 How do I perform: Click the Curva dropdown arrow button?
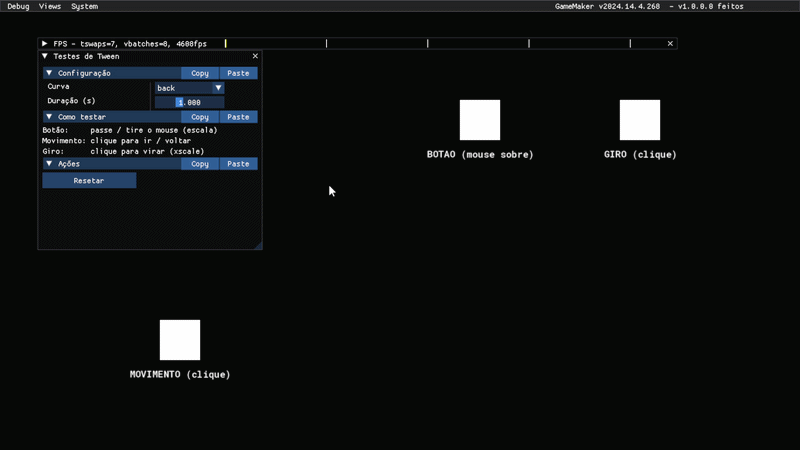coord(218,88)
